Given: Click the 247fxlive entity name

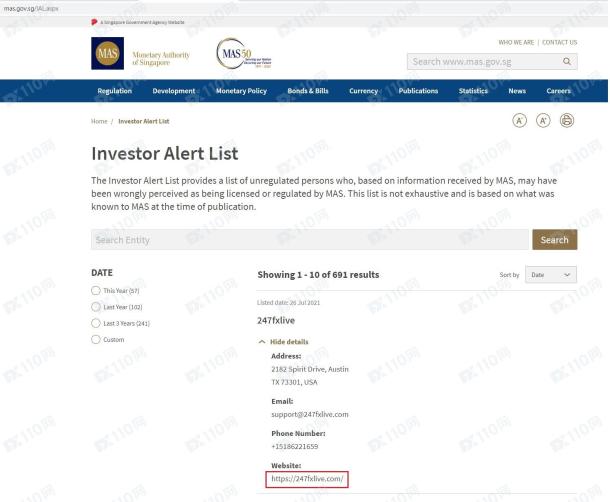Looking at the screenshot, I should tap(276, 320).
